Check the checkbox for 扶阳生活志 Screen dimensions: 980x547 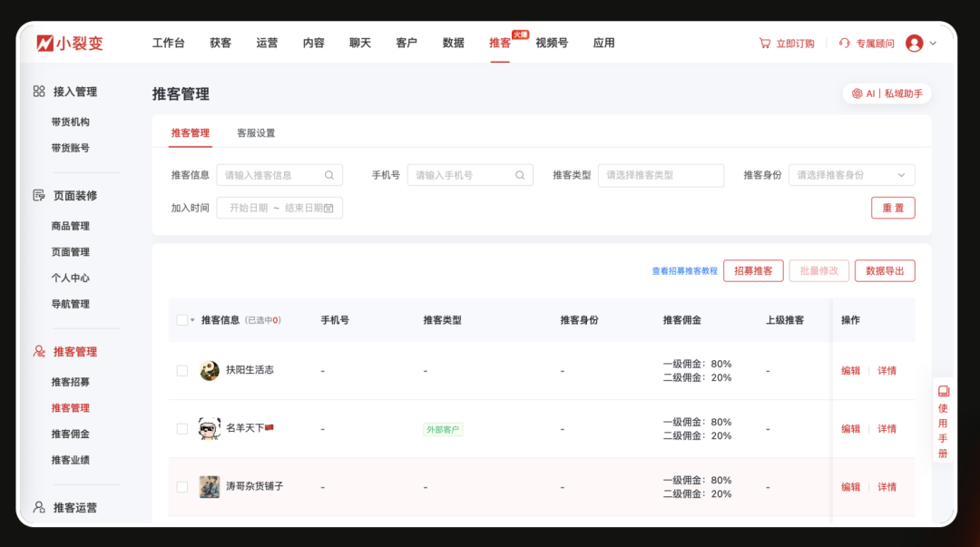[181, 370]
